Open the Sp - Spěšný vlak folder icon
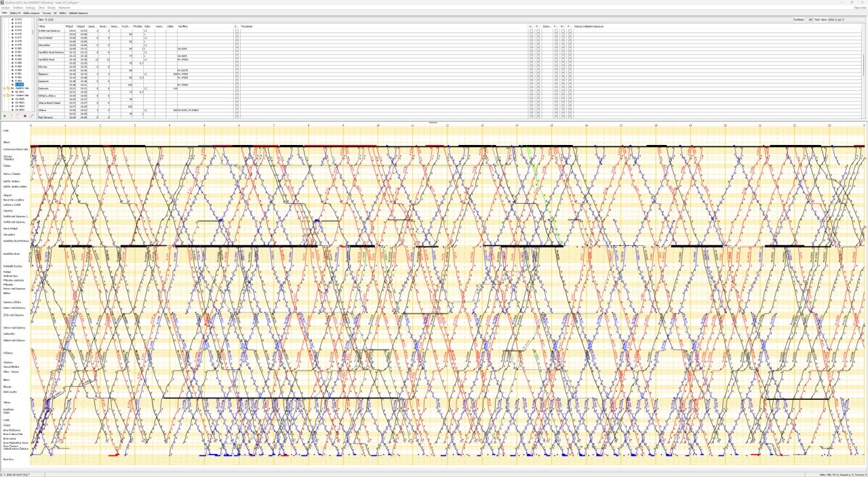This screenshot has height=477, width=868. tap(8, 88)
